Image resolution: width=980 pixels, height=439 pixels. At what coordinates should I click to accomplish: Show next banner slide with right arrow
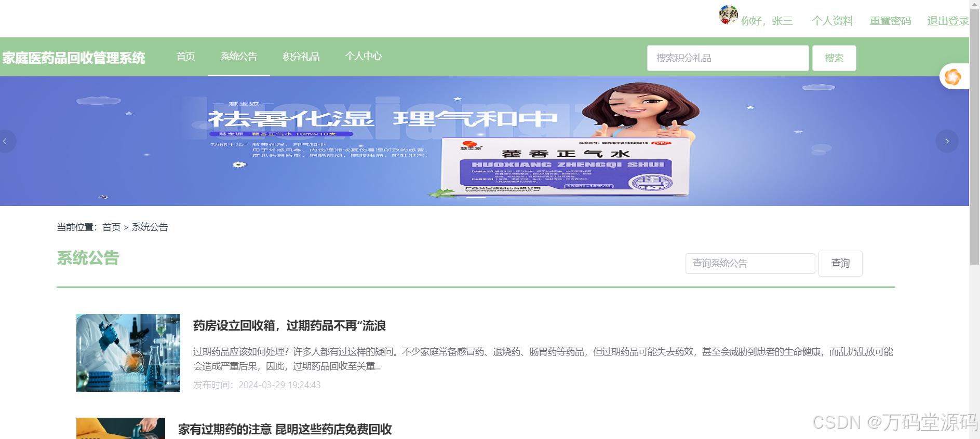[947, 141]
